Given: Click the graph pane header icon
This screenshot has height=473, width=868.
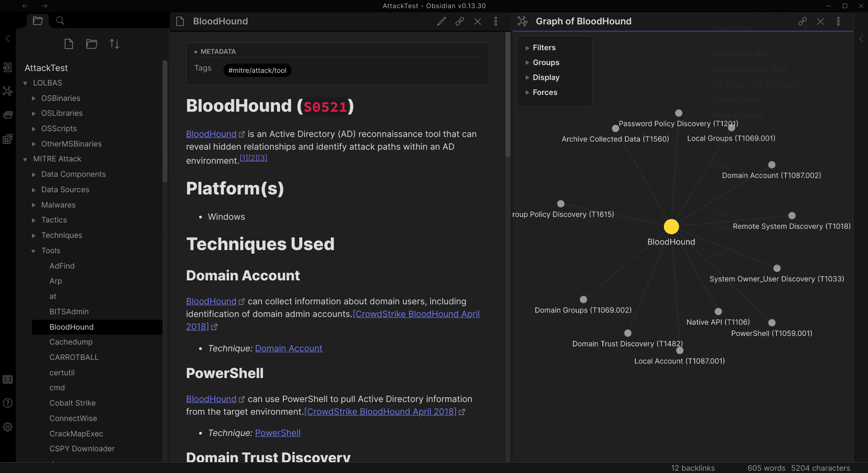Looking at the screenshot, I should click(523, 21).
